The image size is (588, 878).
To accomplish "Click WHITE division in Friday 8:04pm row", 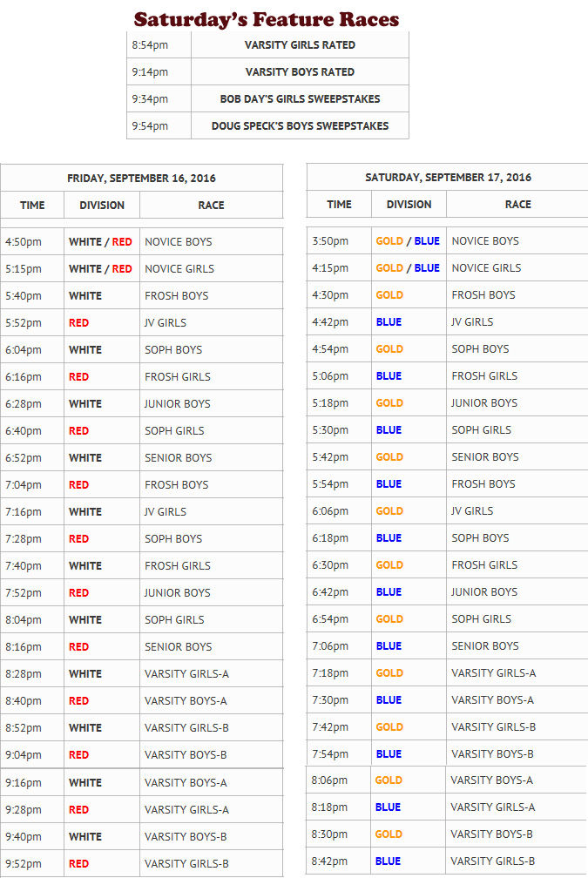I will (85, 620).
